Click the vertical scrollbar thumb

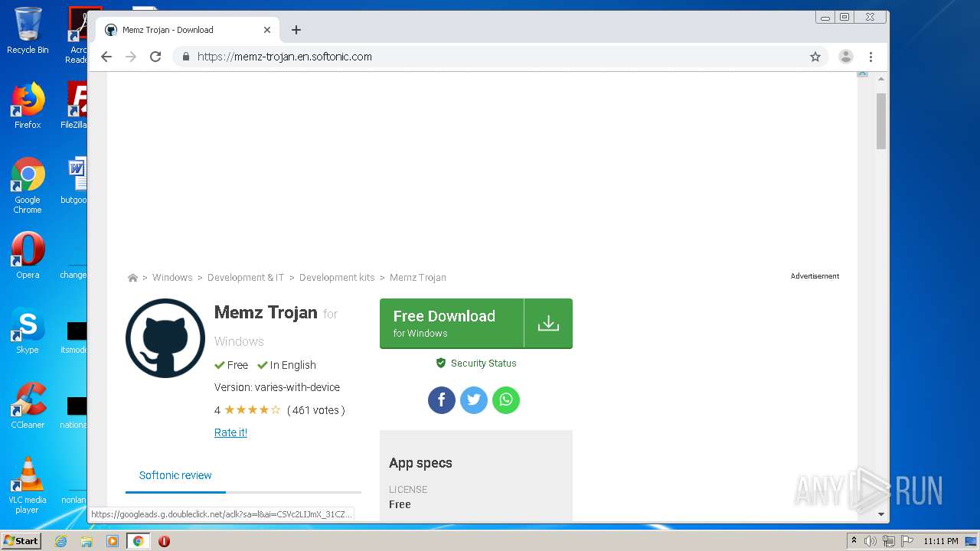[x=881, y=121]
